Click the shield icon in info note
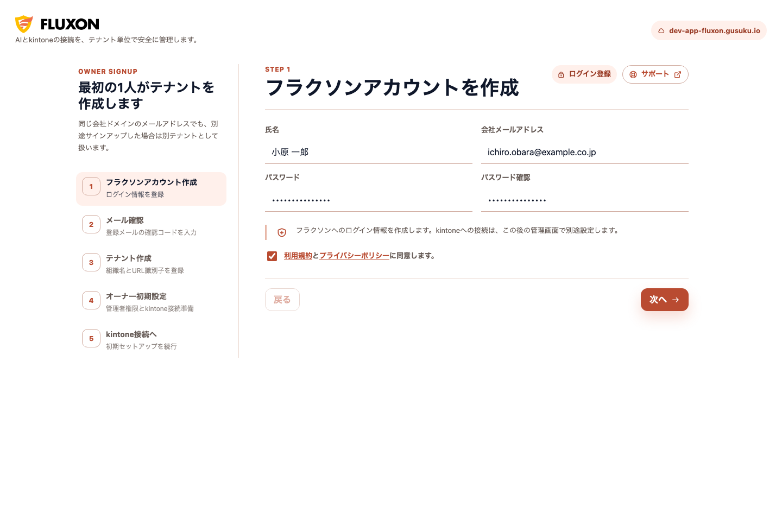Screen dimensions: 782x532 pyautogui.click(x=282, y=233)
